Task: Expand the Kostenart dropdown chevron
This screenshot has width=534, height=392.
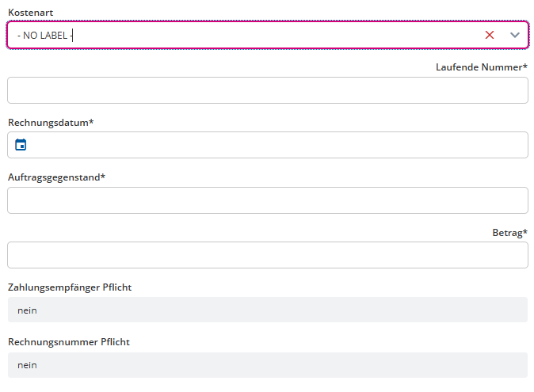Action: tap(514, 35)
